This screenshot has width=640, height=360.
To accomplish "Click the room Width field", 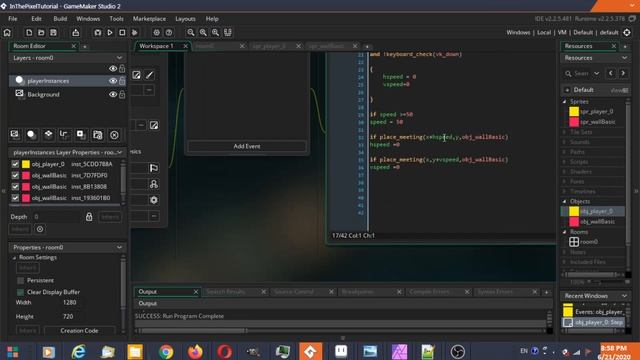I will click(69, 302).
